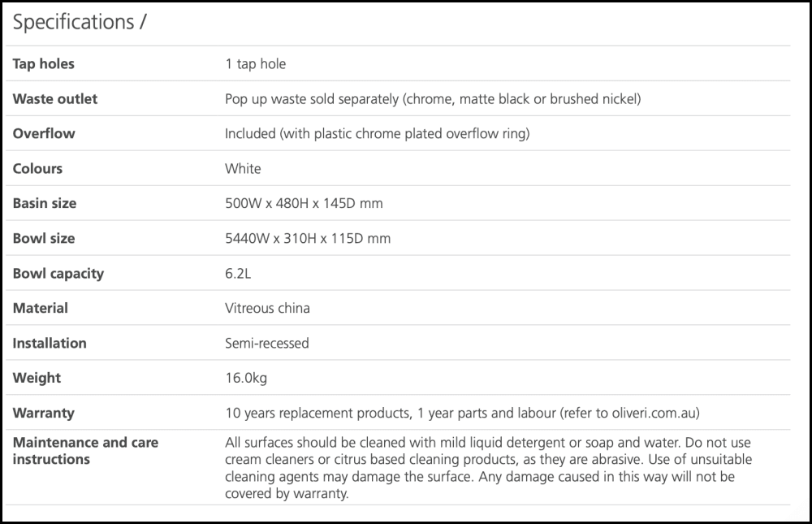Click the 5440W x 310H x 115D value

(x=308, y=238)
